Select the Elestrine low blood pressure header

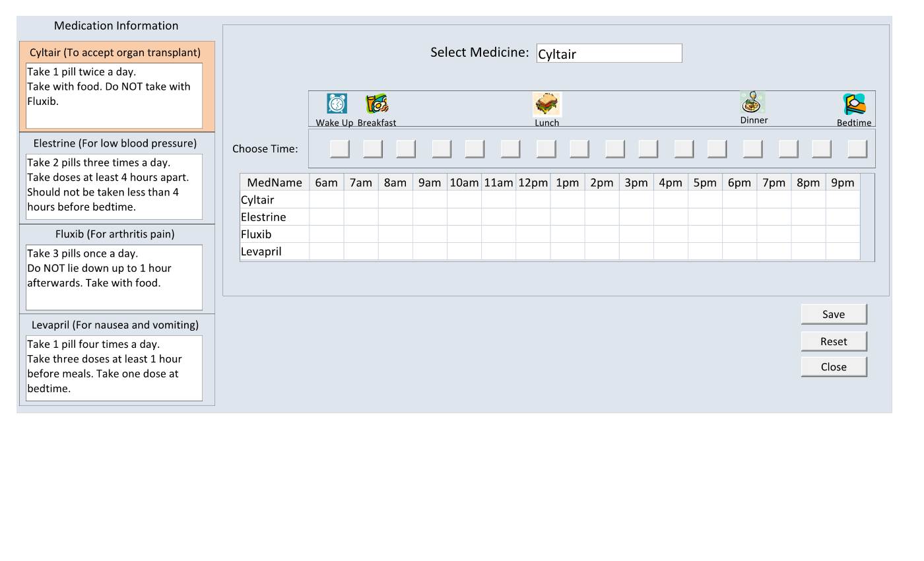(x=115, y=143)
